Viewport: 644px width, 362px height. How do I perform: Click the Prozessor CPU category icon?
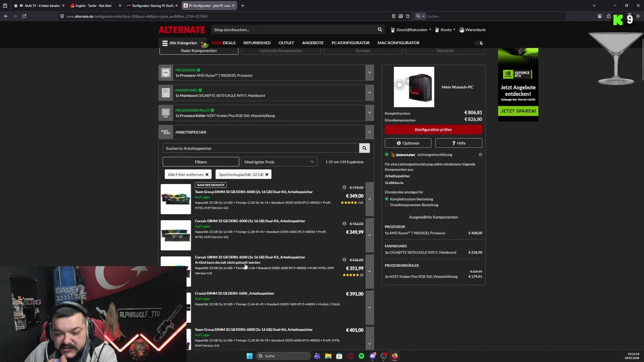[x=166, y=72]
